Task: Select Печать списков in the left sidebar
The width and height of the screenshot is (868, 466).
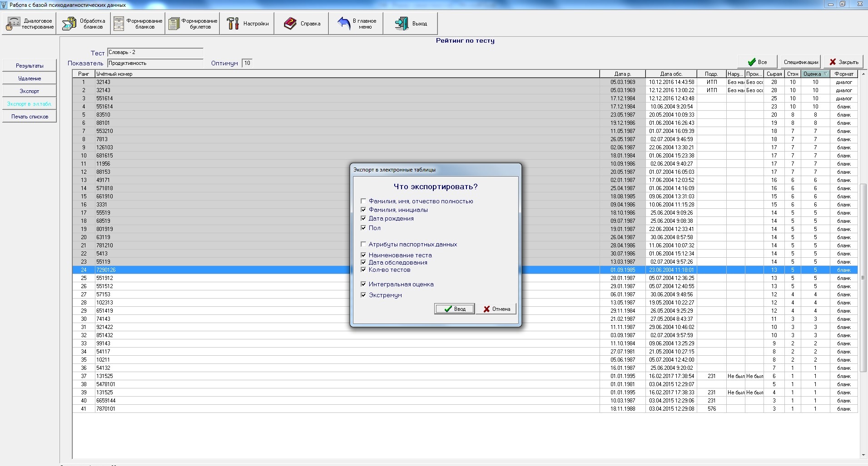Action: point(30,117)
